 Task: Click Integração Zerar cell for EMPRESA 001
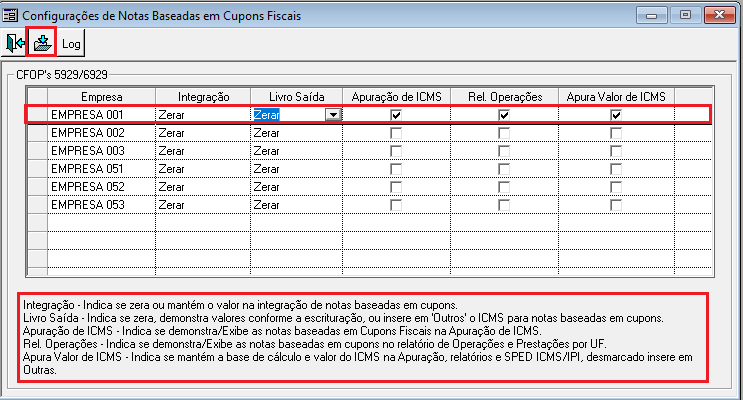203,115
